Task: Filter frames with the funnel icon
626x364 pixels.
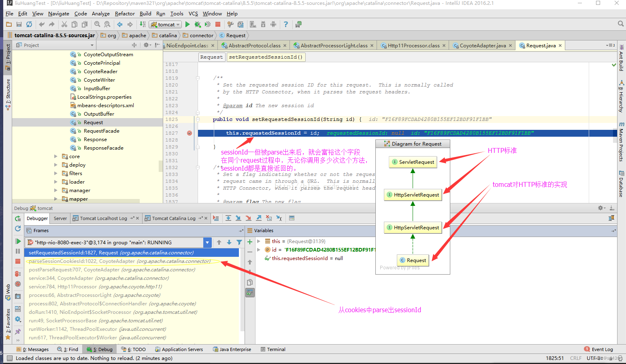Action: pyautogui.click(x=239, y=242)
